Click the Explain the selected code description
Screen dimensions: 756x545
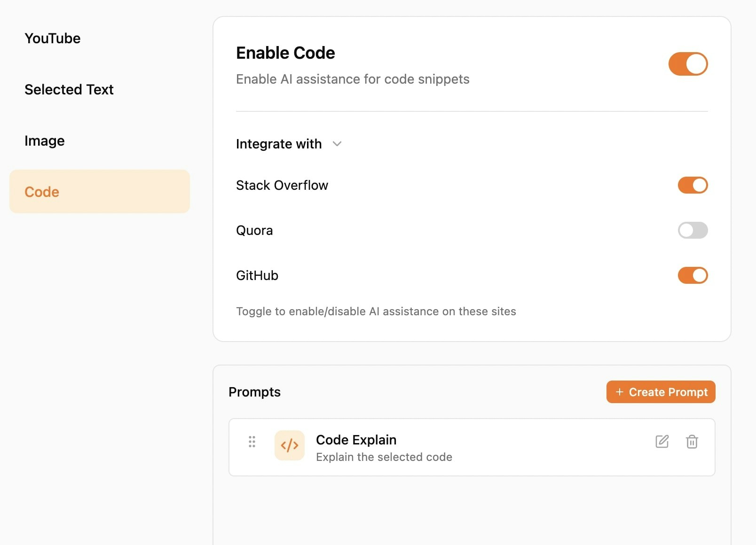[384, 457]
